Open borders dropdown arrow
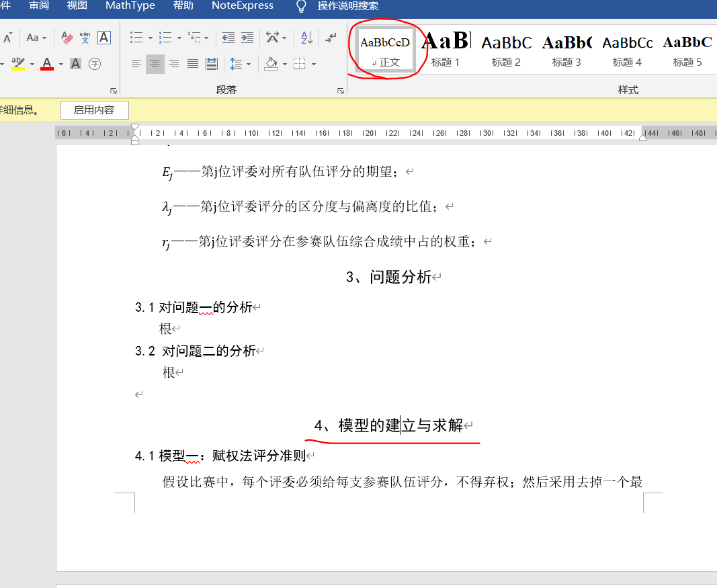Viewport: 717px width, 588px height. [x=314, y=65]
